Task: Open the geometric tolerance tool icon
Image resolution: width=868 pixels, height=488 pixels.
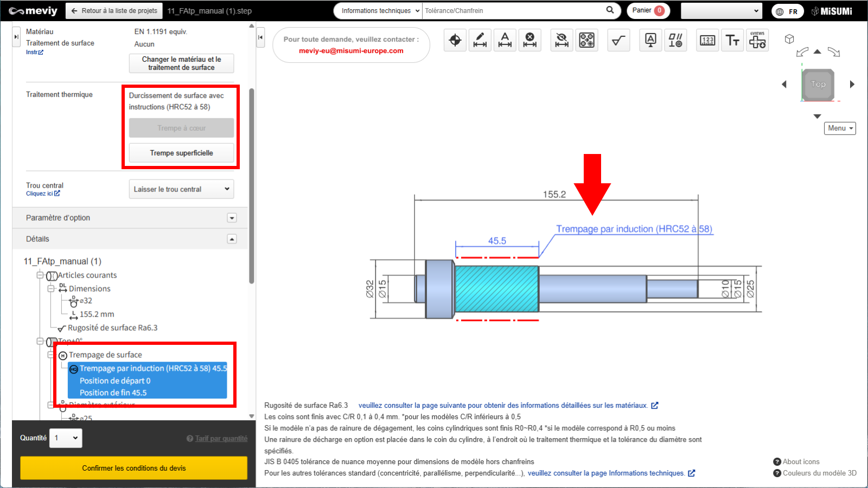Action: click(675, 40)
